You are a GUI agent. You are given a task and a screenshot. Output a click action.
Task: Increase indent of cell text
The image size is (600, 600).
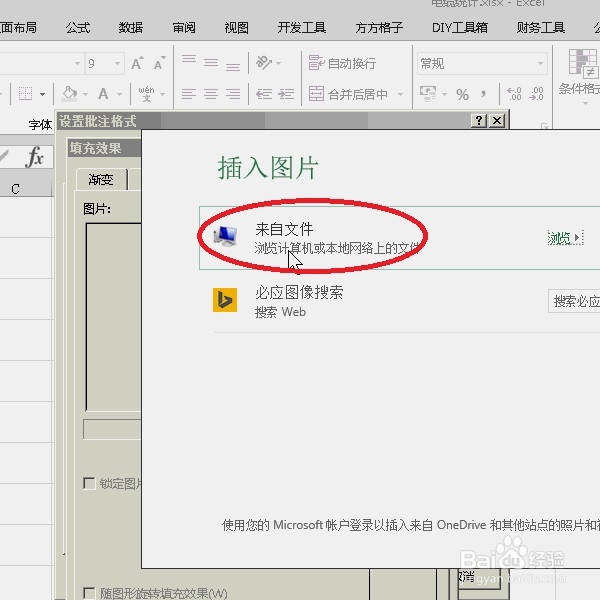(x=286, y=94)
